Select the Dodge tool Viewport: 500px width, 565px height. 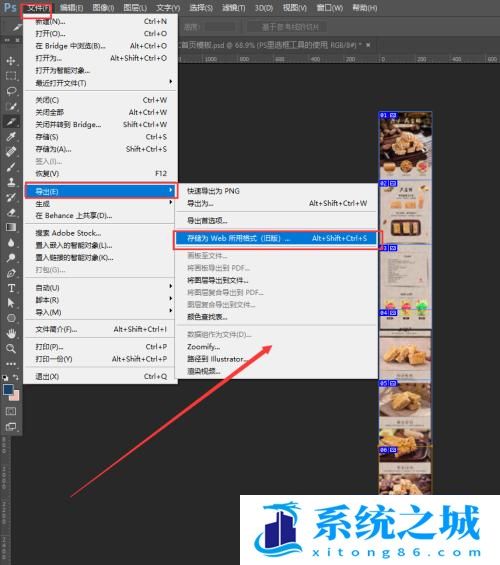pos(11,258)
